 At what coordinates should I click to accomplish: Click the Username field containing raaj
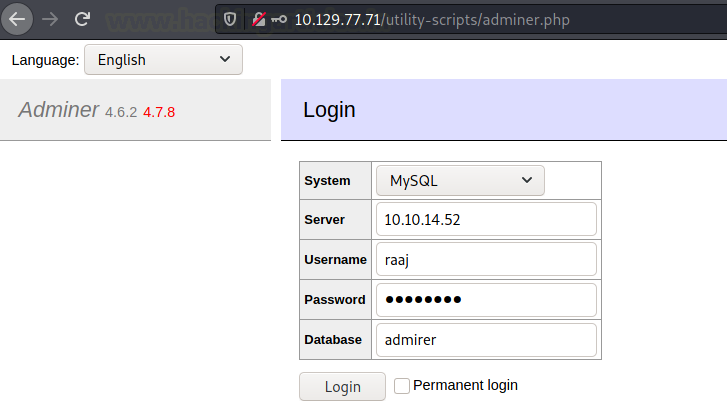(x=486, y=260)
